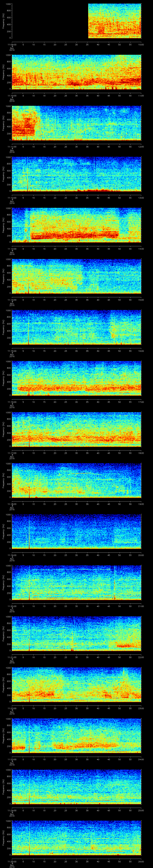The height and width of the screenshot is (868, 153).
Task: Click the 20:00 end time label
Action: 141,555
